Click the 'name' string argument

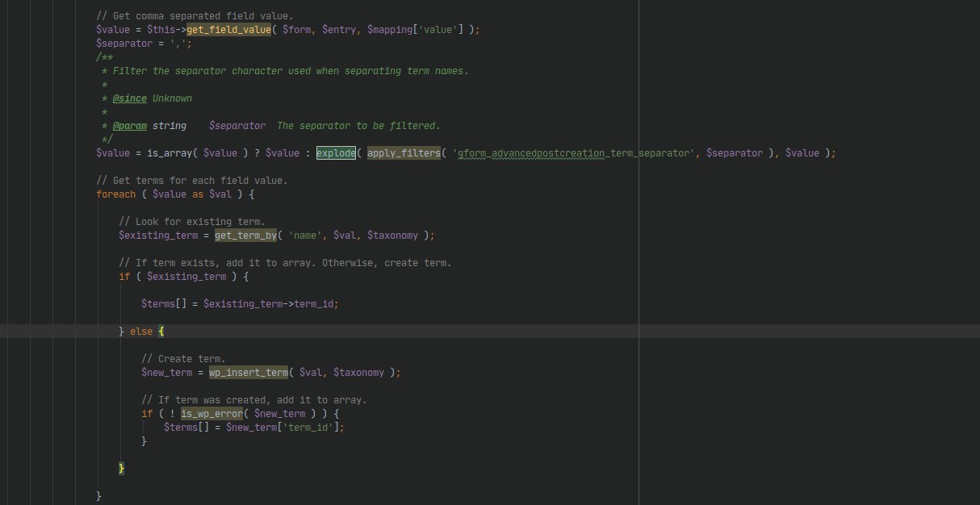[305, 236]
